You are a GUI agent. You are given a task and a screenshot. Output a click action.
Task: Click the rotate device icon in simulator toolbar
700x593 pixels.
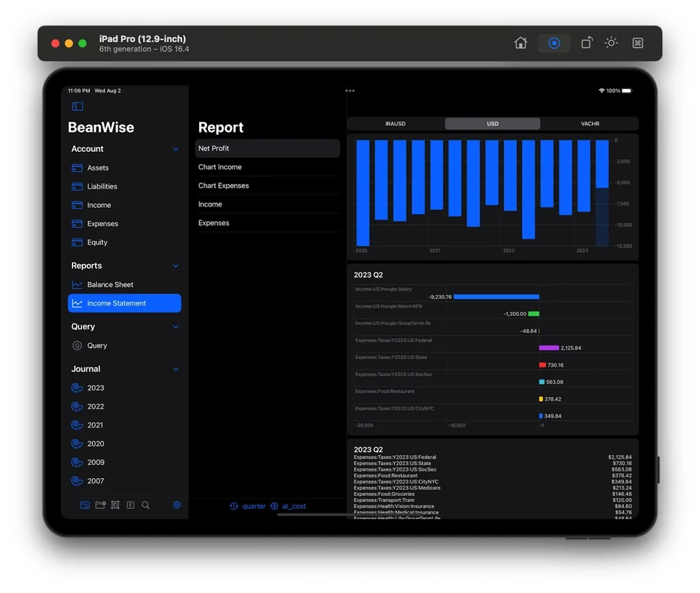point(587,43)
